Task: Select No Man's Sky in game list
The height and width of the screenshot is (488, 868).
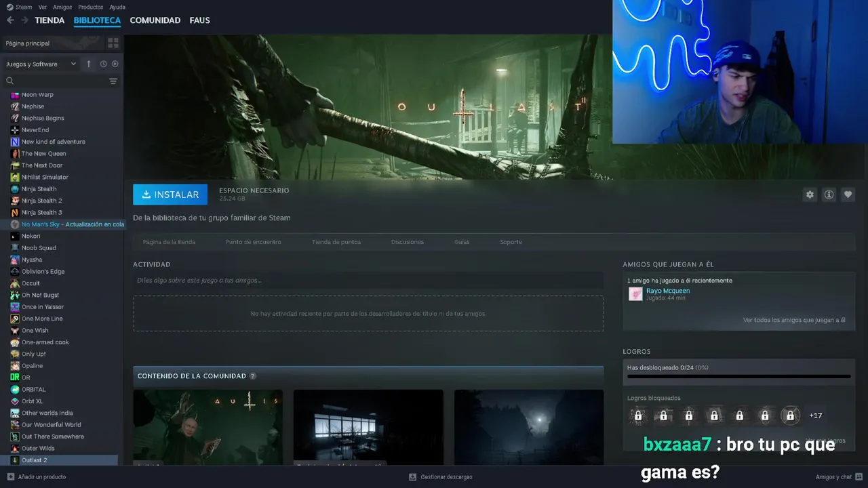Action: pos(61,224)
